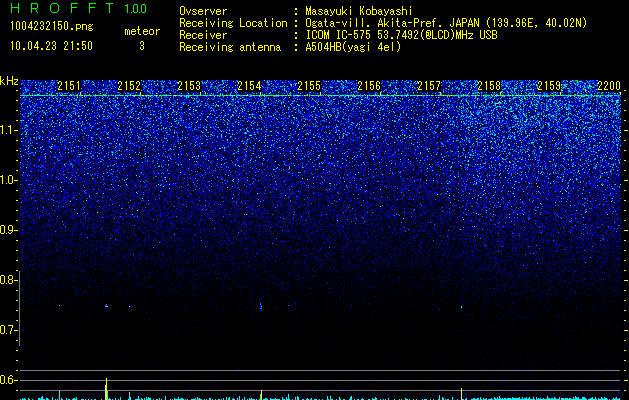The height and width of the screenshot is (400, 629).
Task: Click the date stamp 10.04.23 21:50
Action: pyautogui.click(x=51, y=46)
